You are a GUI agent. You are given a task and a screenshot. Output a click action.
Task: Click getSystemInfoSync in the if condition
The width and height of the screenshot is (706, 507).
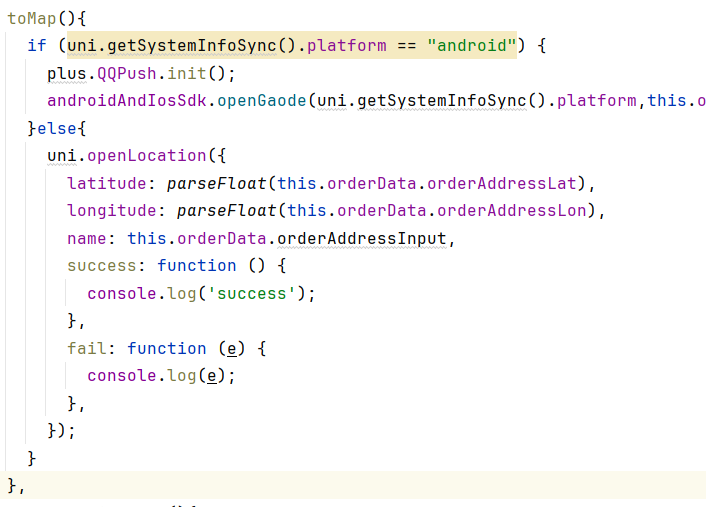(192, 45)
